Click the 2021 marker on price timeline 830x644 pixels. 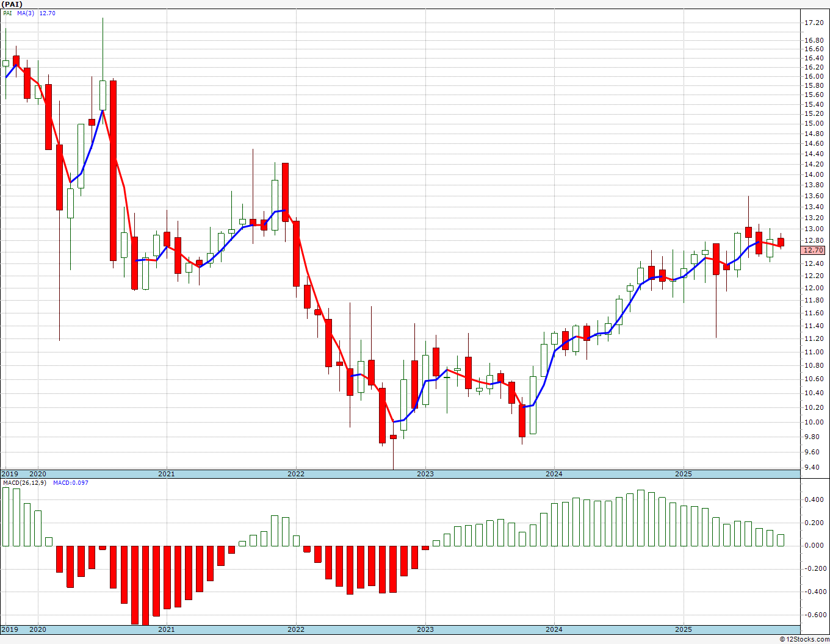pos(166,474)
